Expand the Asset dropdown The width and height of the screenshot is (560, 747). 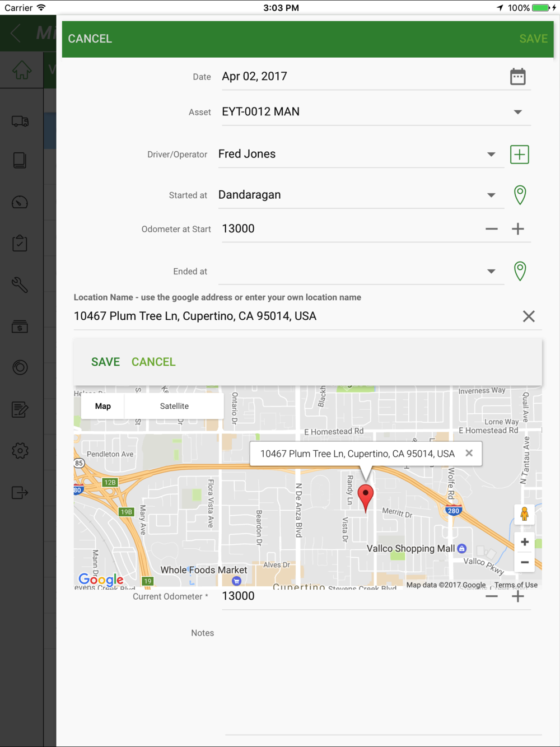pyautogui.click(x=518, y=112)
